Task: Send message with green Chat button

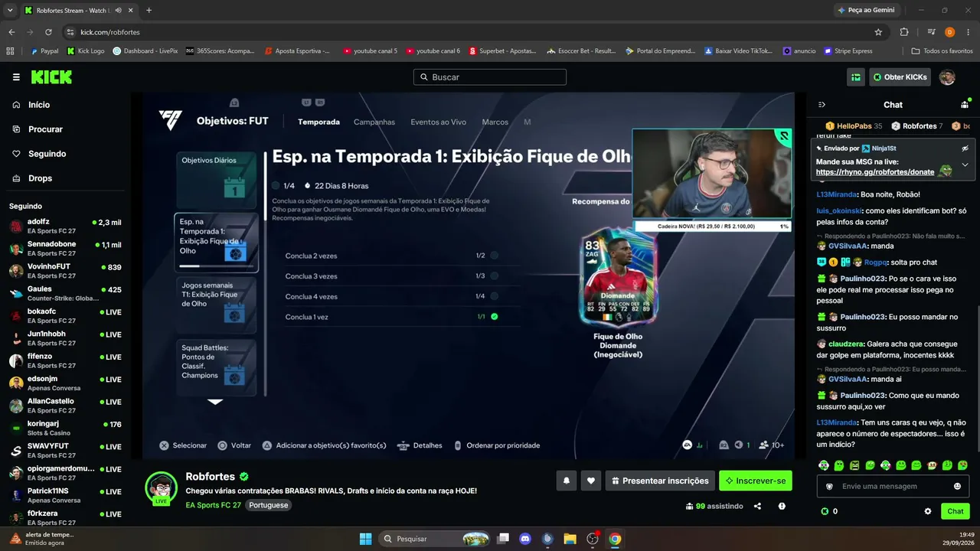Action: (955, 511)
